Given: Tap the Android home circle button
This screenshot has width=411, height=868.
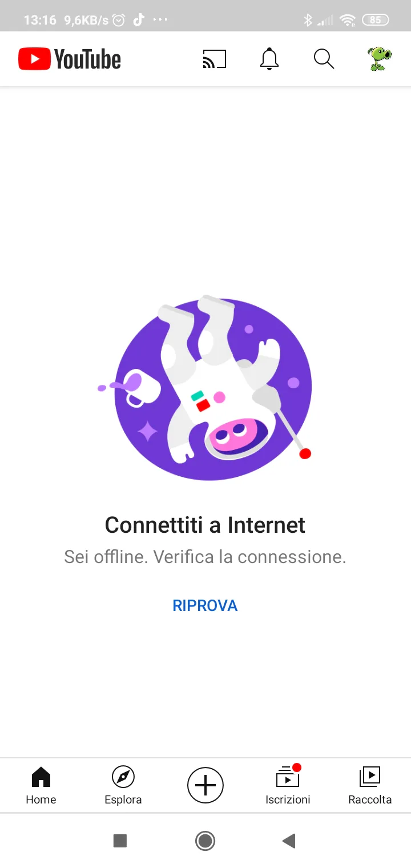Looking at the screenshot, I should [x=205, y=841].
